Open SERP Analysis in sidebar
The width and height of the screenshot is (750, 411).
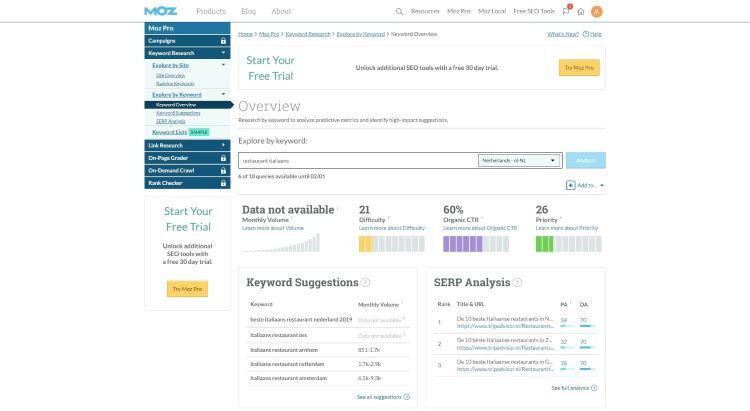170,122
